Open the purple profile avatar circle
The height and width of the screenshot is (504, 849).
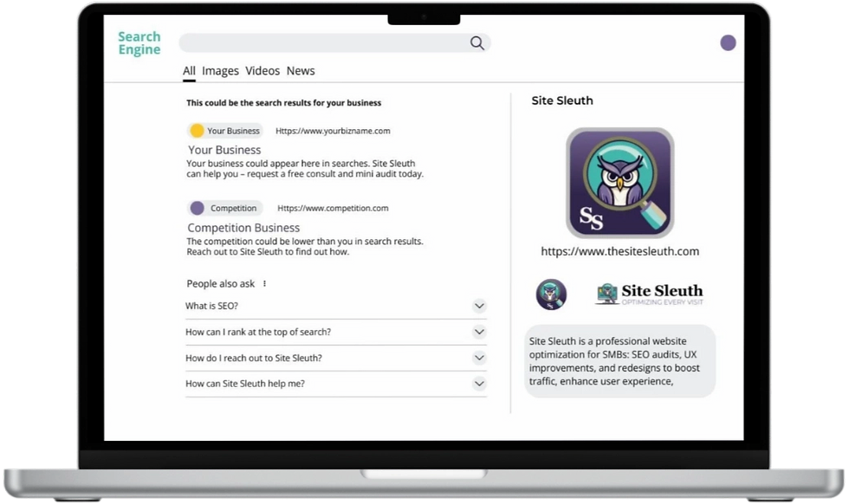tap(728, 42)
